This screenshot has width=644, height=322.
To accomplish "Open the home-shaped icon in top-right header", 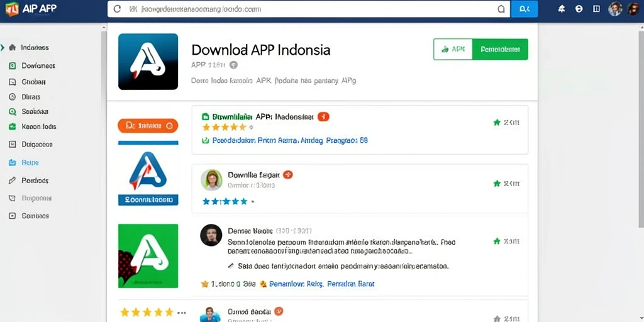I will [x=562, y=9].
